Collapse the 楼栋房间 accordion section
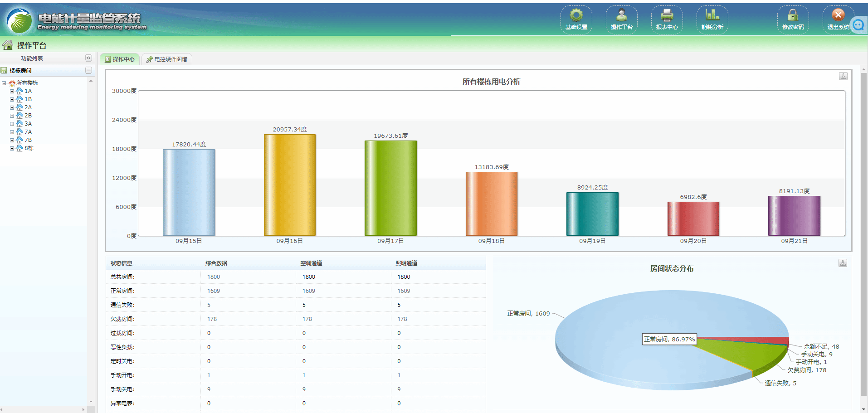This screenshot has height=413, width=868. pyautogui.click(x=88, y=70)
